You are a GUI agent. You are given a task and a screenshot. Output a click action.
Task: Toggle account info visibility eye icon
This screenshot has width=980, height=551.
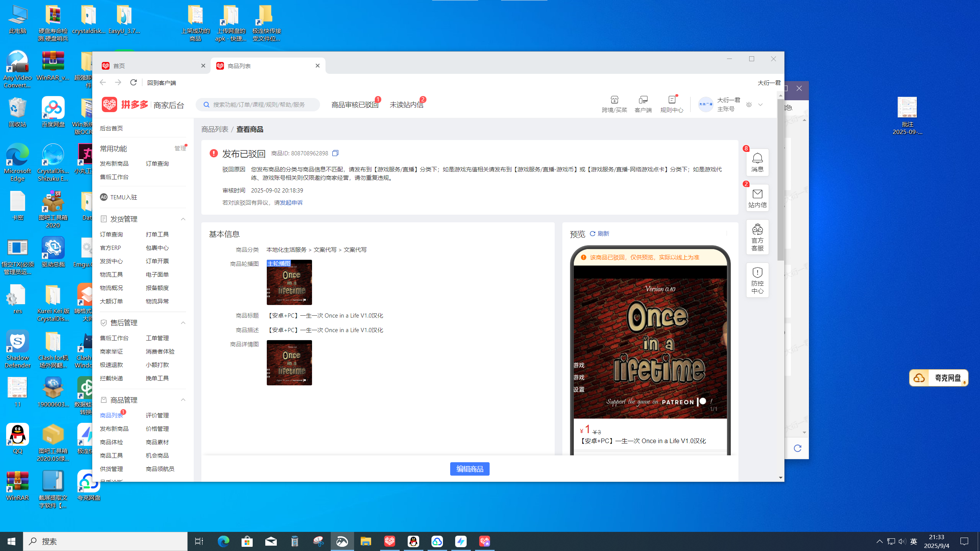coord(749,104)
